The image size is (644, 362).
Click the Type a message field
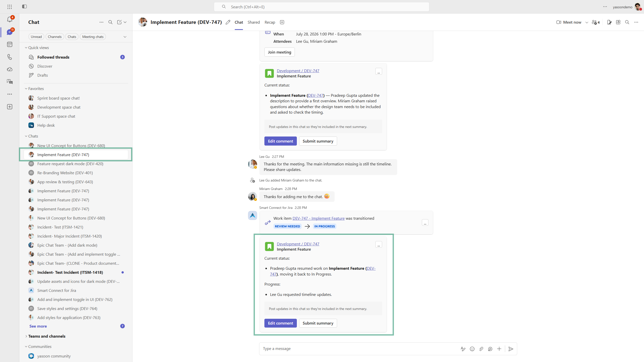tap(357, 349)
